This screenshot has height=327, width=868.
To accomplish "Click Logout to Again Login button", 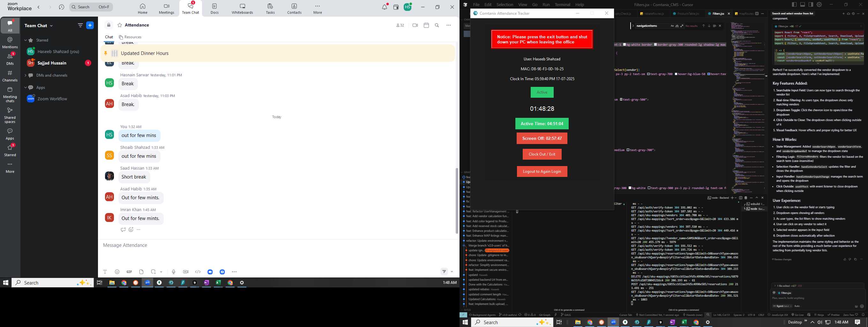I will click(x=542, y=171).
